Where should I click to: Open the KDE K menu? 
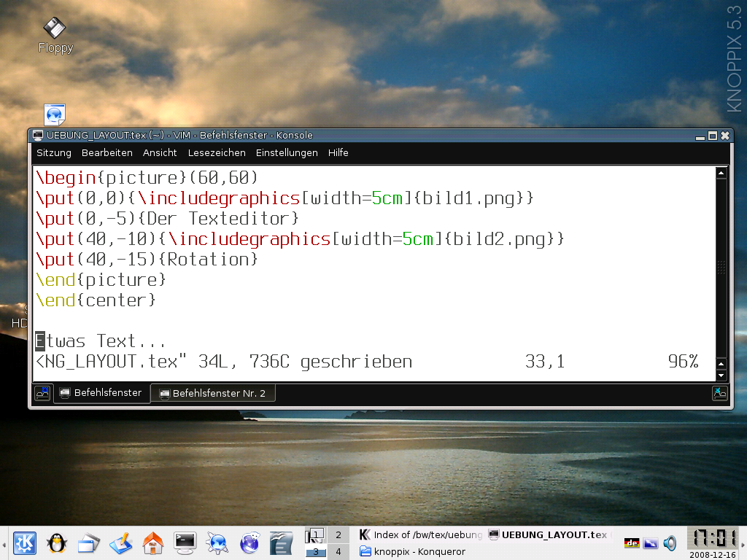25,542
